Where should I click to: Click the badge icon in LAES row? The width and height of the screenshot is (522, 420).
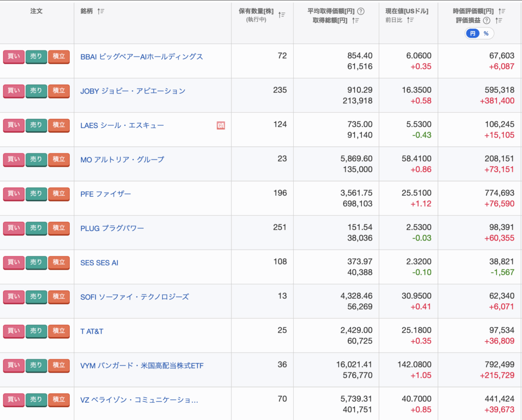pos(221,125)
